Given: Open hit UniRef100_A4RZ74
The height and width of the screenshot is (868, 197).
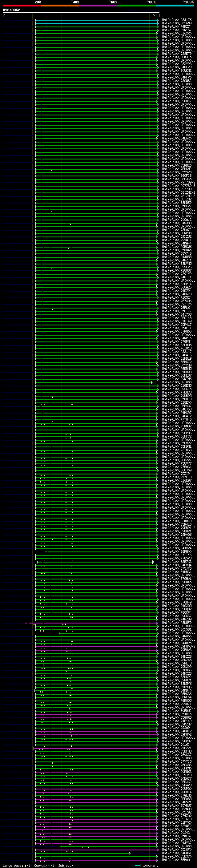Looking at the screenshot, I should (x=177, y=26).
